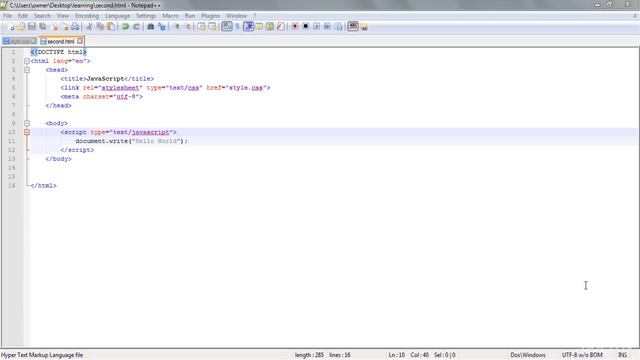Screen dimensions: 640x360
Task: Create a new file from the toolbar
Action: pos(11,27)
